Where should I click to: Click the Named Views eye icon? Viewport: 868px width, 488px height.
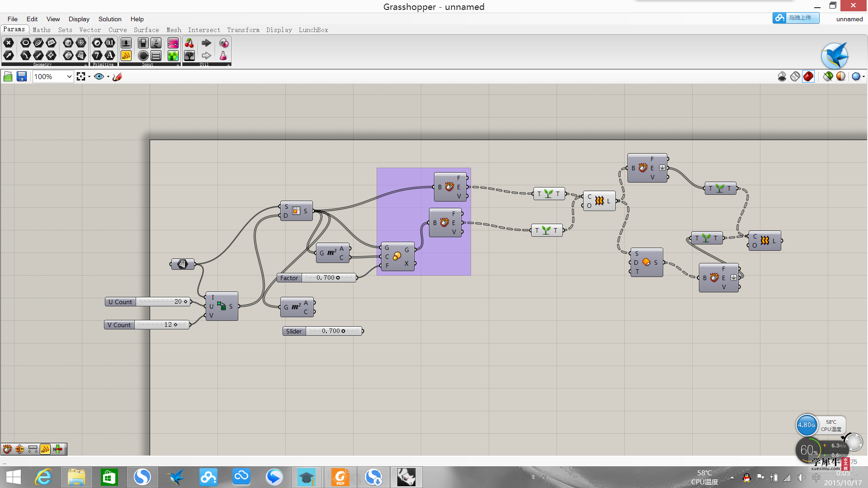point(99,76)
